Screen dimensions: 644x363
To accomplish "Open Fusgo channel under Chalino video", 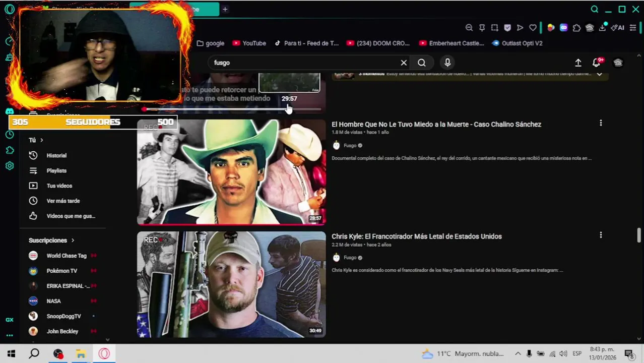I will coord(350,145).
